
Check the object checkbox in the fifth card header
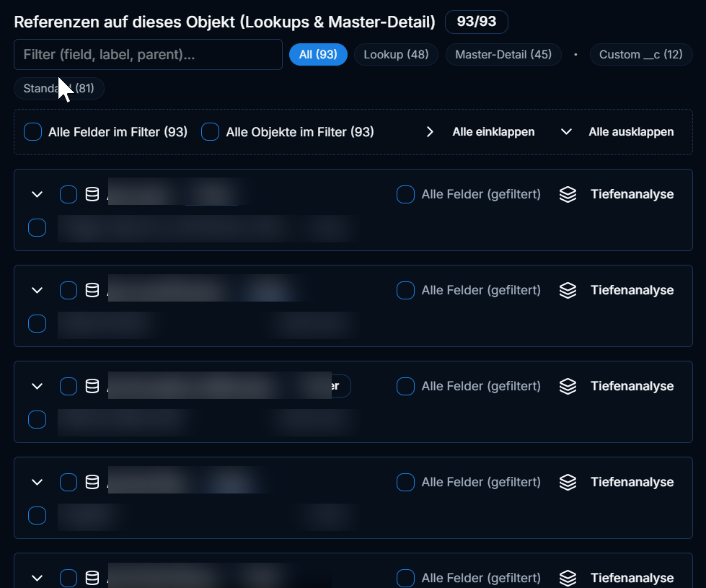coord(69,578)
